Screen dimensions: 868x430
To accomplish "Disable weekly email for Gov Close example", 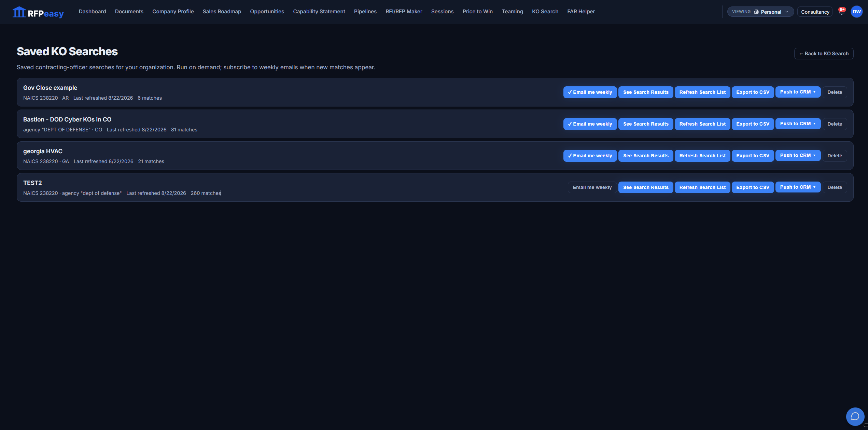I will [x=590, y=92].
